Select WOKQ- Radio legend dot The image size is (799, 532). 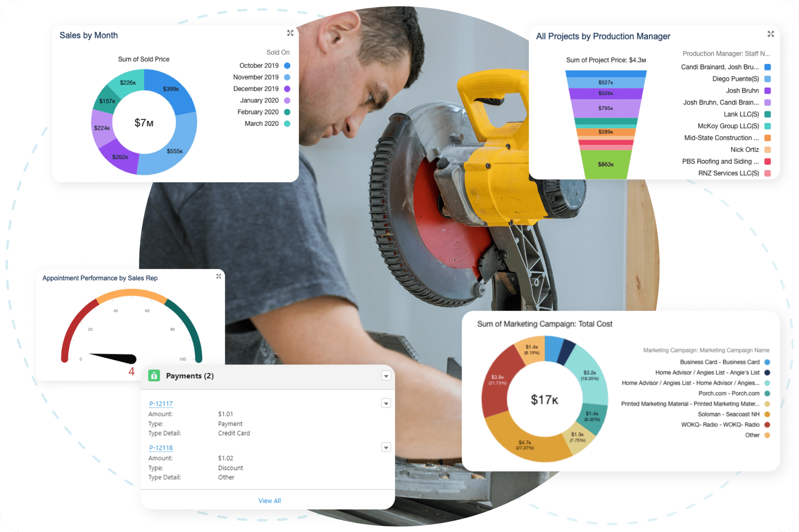(767, 425)
